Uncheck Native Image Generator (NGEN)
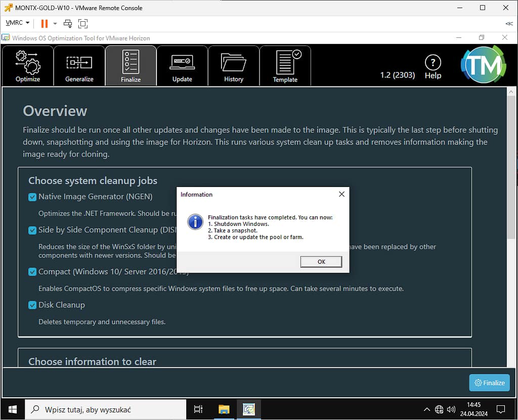The image size is (518, 420). 32,197
